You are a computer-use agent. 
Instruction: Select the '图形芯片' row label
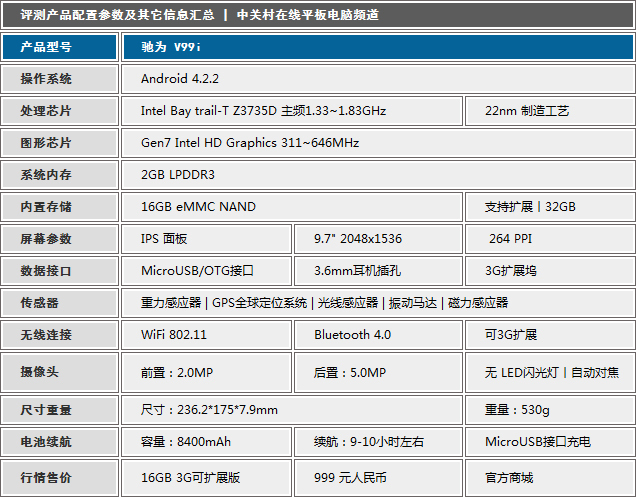(60, 143)
